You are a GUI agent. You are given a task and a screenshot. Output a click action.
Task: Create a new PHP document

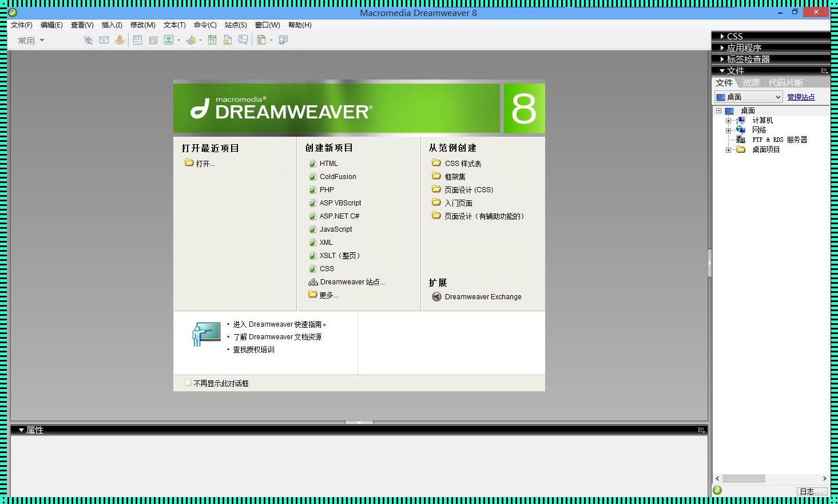point(321,190)
